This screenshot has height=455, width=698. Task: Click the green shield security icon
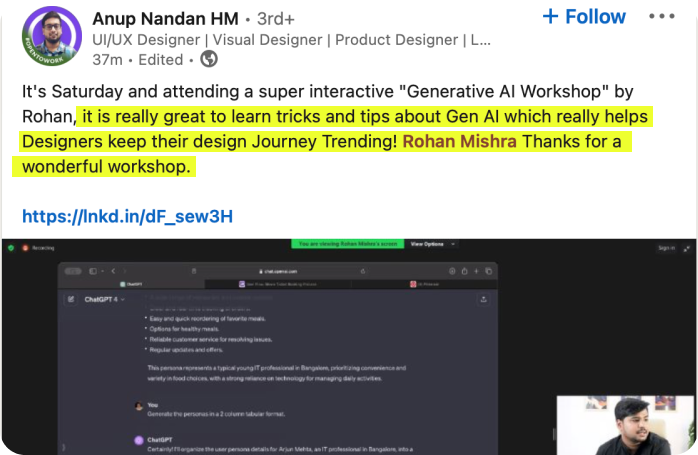[x=9, y=247]
